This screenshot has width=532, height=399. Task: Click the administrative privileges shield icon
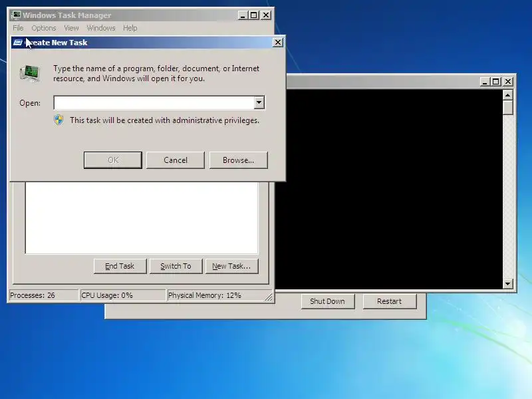pyautogui.click(x=59, y=120)
